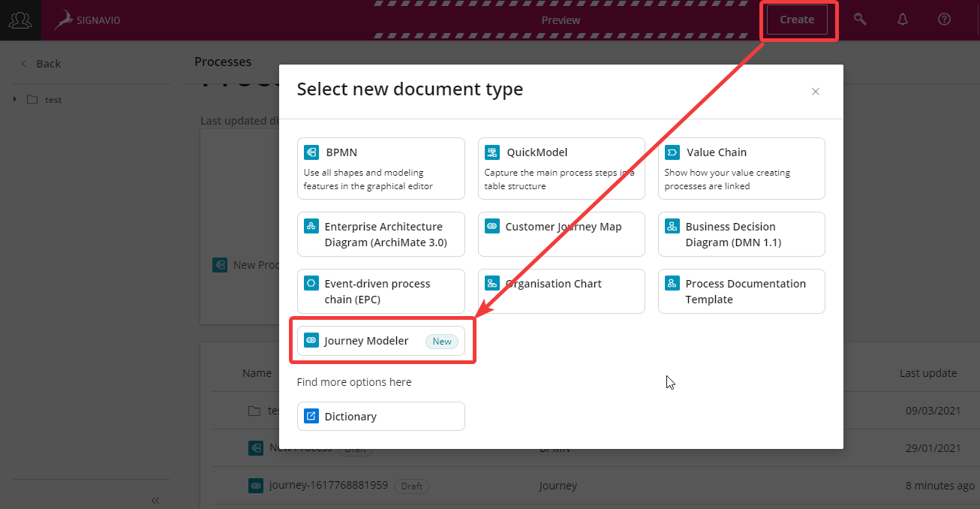This screenshot has width=980, height=509.
Task: Click the Draft badge on journey row
Action: coord(411,486)
